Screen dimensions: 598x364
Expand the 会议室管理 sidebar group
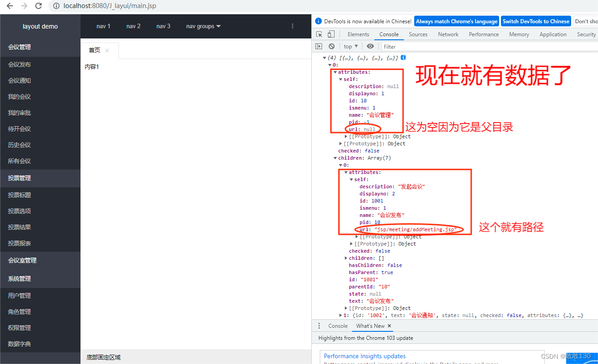pos(40,260)
